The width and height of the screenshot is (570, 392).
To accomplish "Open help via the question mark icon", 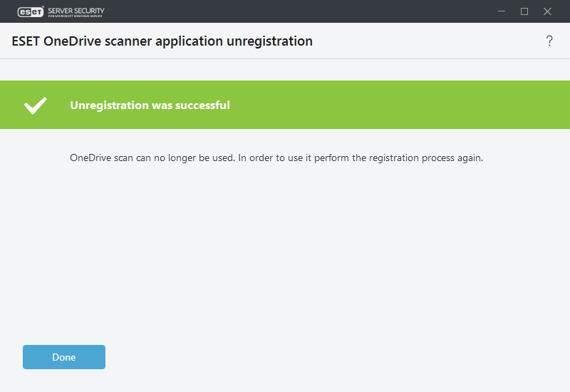I will click(549, 41).
